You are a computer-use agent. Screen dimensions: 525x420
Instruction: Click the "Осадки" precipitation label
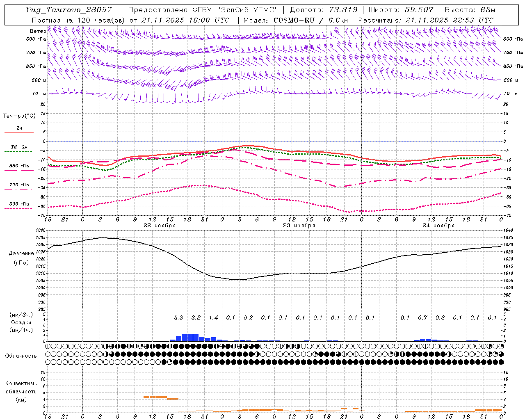(x=21, y=322)
